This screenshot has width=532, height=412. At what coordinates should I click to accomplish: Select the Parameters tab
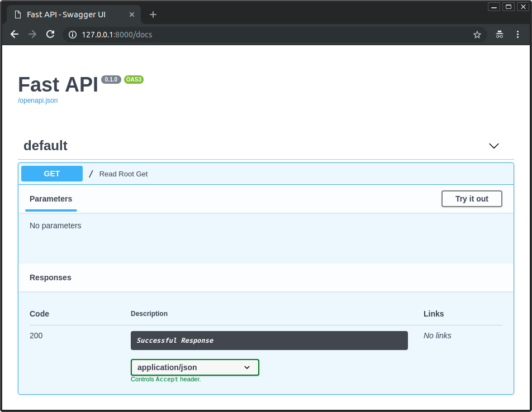[x=51, y=199]
